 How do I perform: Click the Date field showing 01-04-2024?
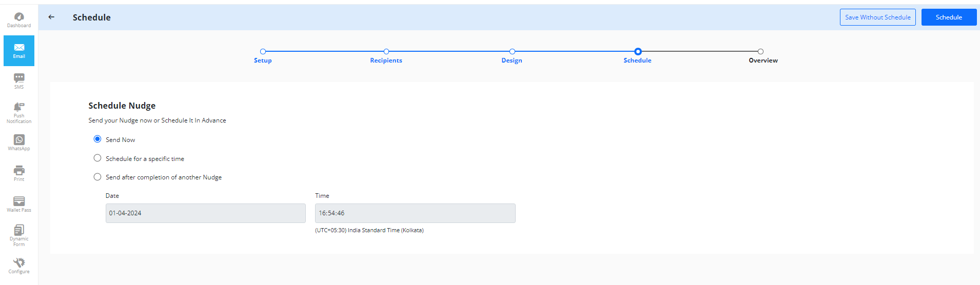(x=205, y=213)
